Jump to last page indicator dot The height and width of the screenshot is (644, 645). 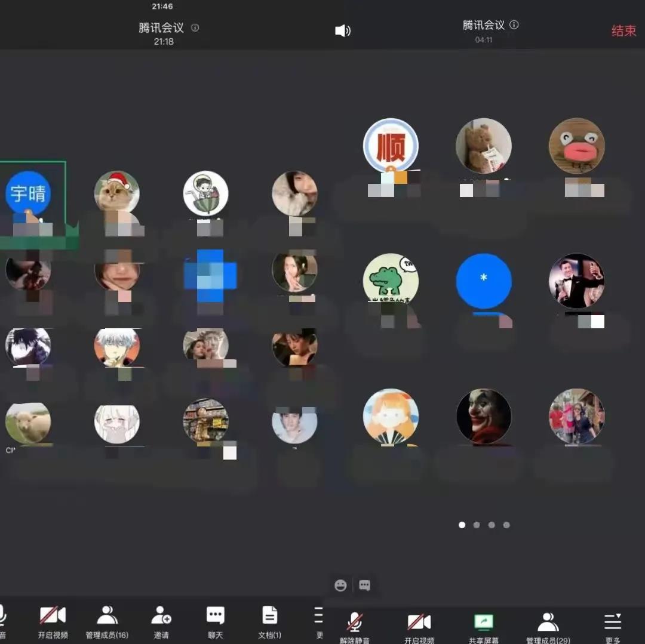[506, 525]
